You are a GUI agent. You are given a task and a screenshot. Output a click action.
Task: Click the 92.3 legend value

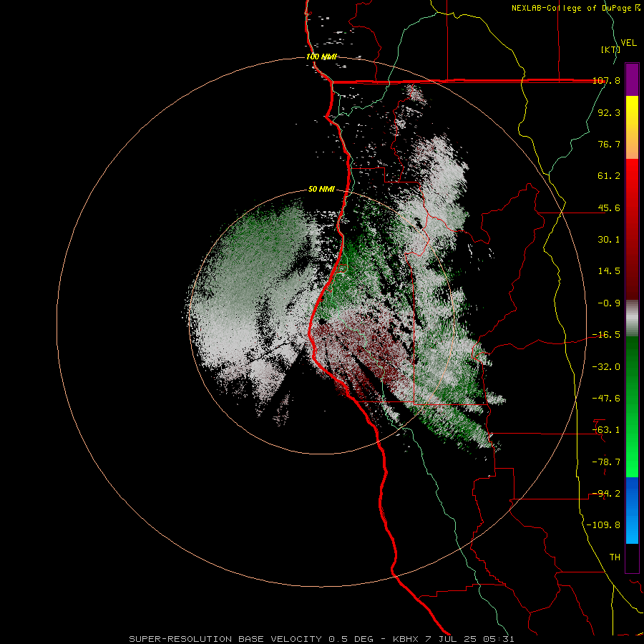point(609,112)
